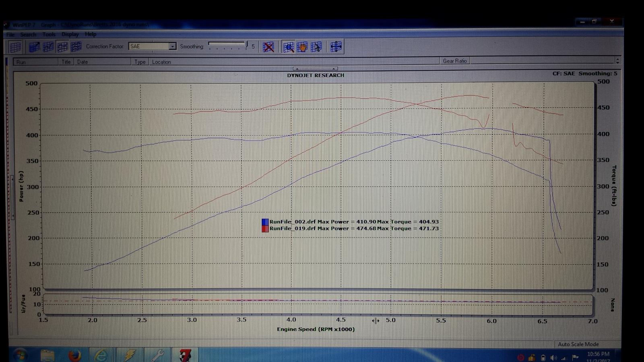This screenshot has height=362, width=644.
Task: Open the Display menu
Action: pyautogui.click(x=70, y=35)
